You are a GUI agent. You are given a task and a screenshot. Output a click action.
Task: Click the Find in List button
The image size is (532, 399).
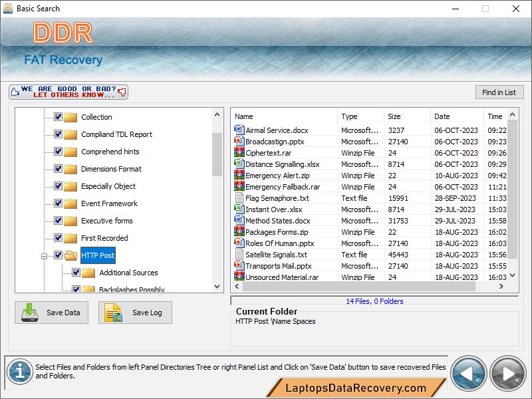pyautogui.click(x=499, y=92)
